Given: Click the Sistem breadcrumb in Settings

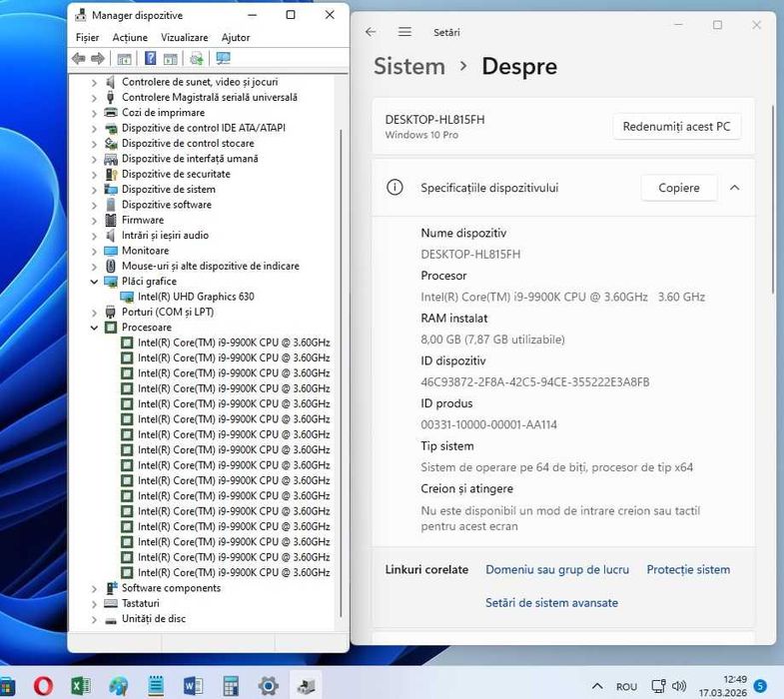Looking at the screenshot, I should click(409, 67).
